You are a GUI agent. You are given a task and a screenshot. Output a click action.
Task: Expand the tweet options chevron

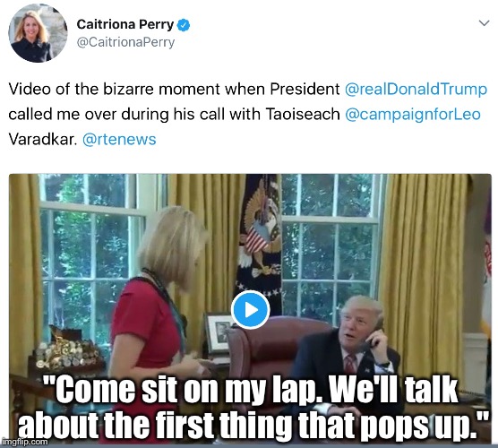point(484,23)
